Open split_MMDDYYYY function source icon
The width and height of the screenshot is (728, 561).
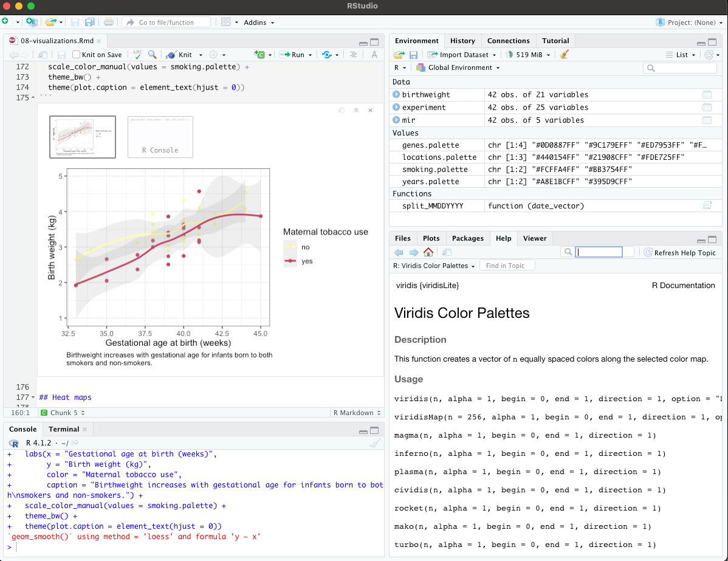[x=707, y=205]
